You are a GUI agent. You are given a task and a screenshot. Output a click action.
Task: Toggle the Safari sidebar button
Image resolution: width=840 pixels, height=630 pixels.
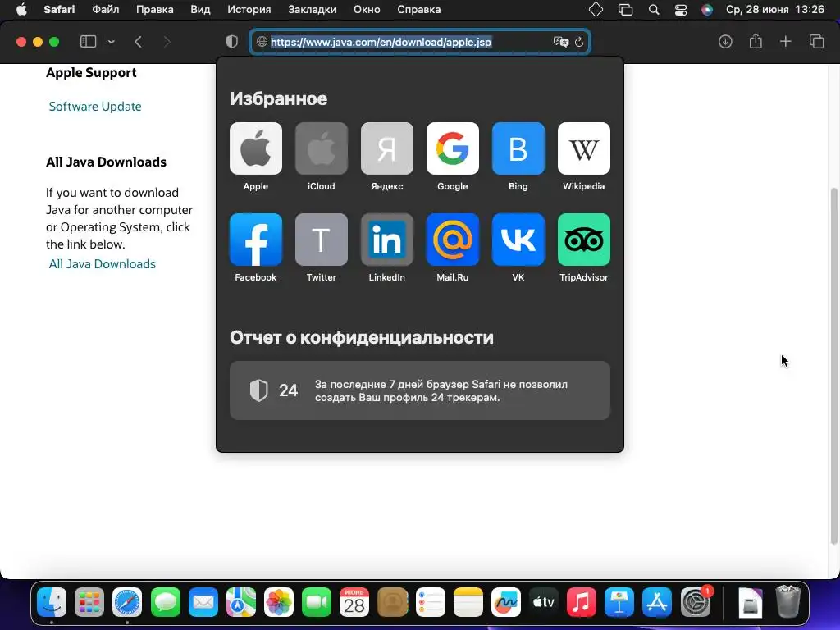(x=88, y=42)
